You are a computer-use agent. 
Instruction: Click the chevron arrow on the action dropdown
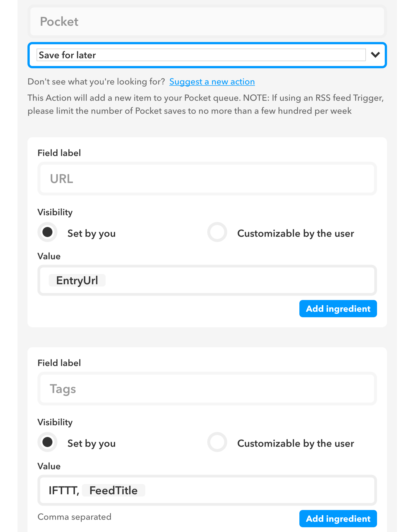tap(375, 55)
